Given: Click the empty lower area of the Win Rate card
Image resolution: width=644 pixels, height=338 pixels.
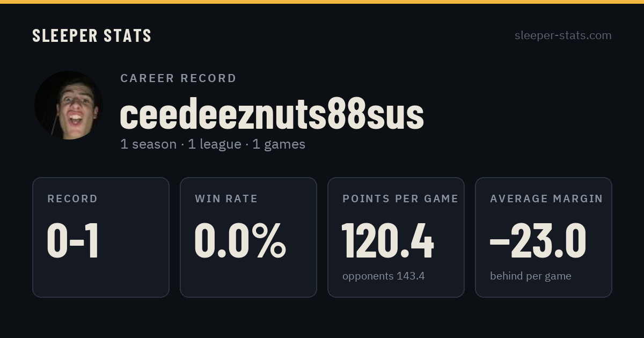Looking at the screenshot, I should pyautogui.click(x=248, y=279).
